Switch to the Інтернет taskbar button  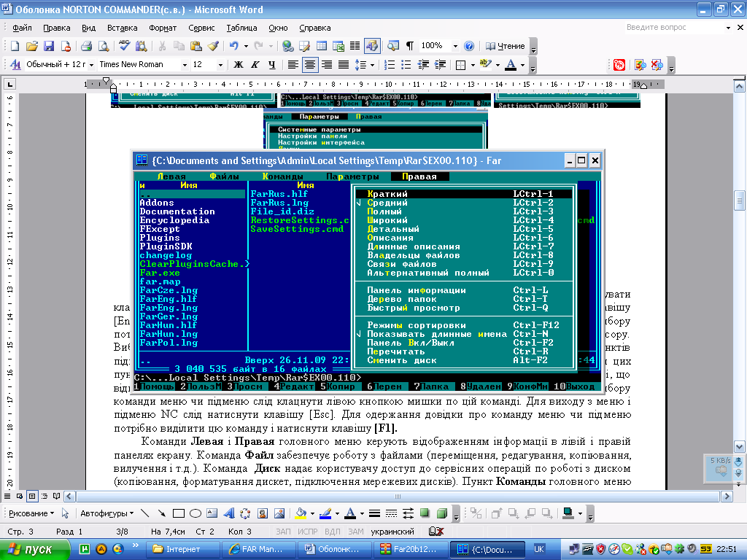[183, 549]
